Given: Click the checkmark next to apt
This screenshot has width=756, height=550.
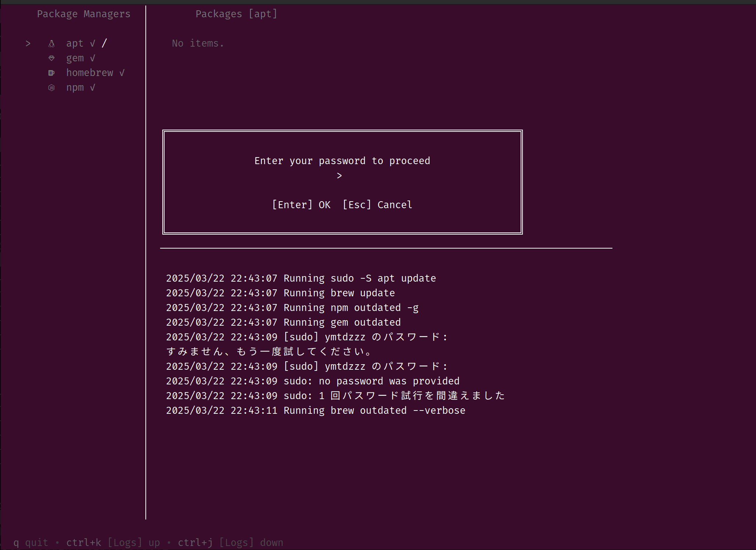Looking at the screenshot, I should pos(93,43).
